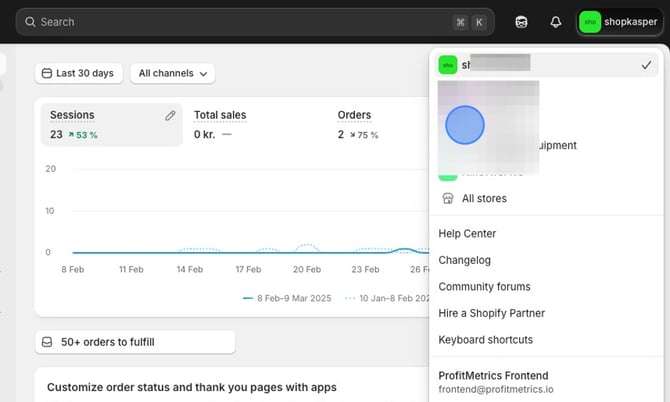Click the Customize order status heading
Screen dimensions: 670x402
pos(192,387)
